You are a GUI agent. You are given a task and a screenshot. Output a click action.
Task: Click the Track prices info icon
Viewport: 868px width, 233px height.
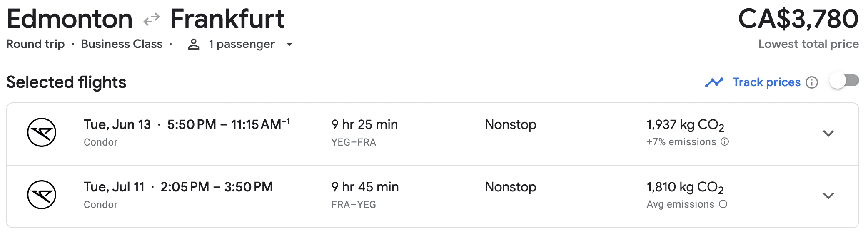coord(812,82)
